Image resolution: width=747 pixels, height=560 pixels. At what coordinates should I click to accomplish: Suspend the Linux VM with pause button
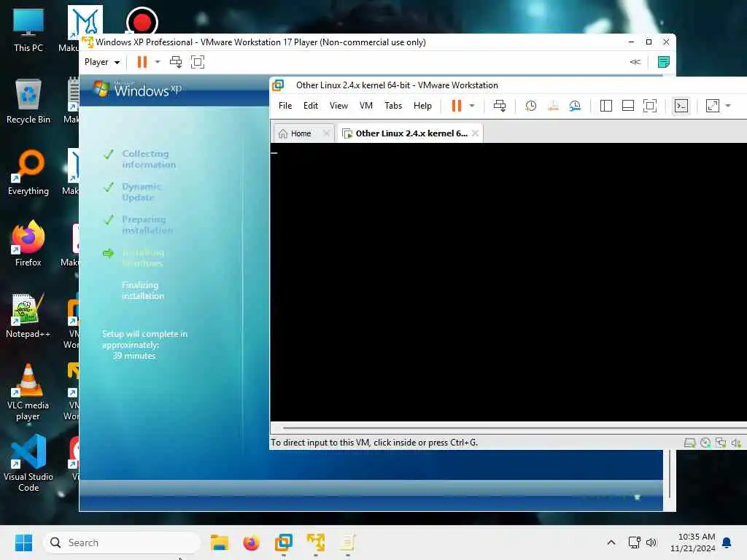457,106
